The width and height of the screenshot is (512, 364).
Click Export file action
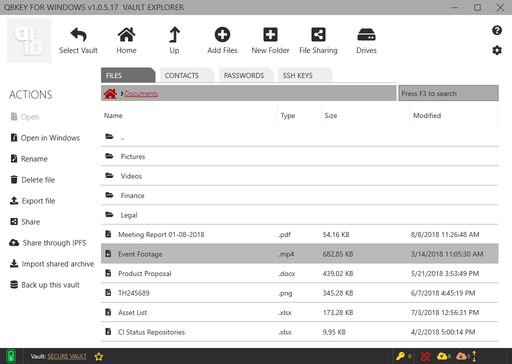point(33,201)
